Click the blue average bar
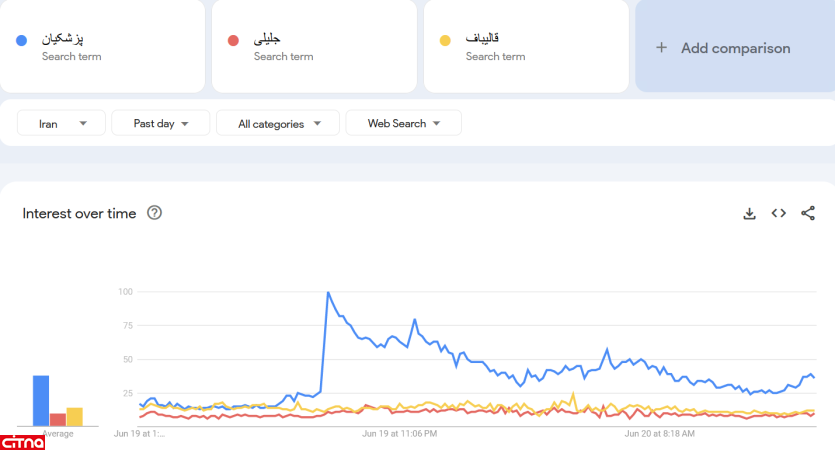Image resolution: width=835 pixels, height=450 pixels. point(41,401)
